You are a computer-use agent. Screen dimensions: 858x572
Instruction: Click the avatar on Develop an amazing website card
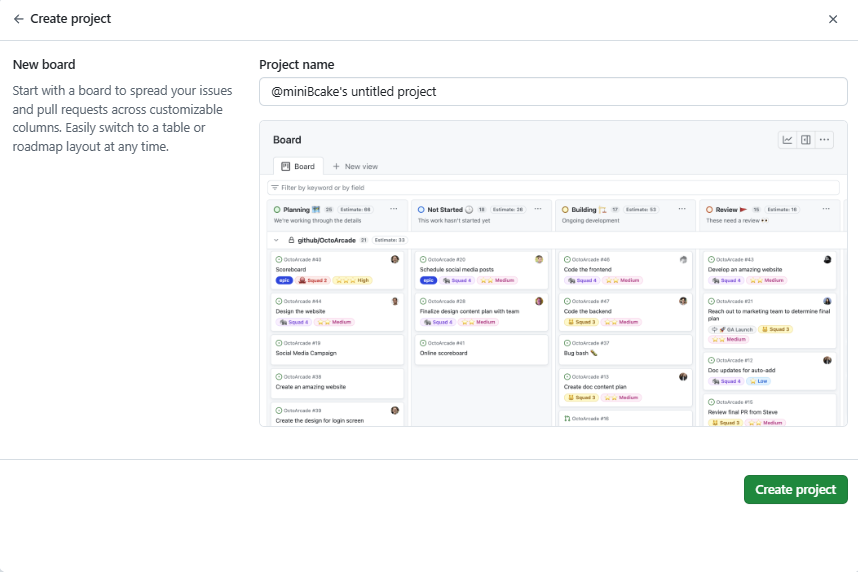point(827,259)
